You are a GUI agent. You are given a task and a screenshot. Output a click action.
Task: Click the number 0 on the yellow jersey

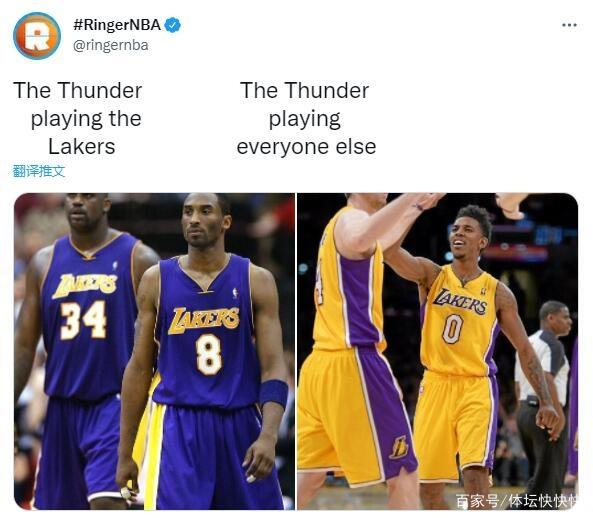pos(453,329)
